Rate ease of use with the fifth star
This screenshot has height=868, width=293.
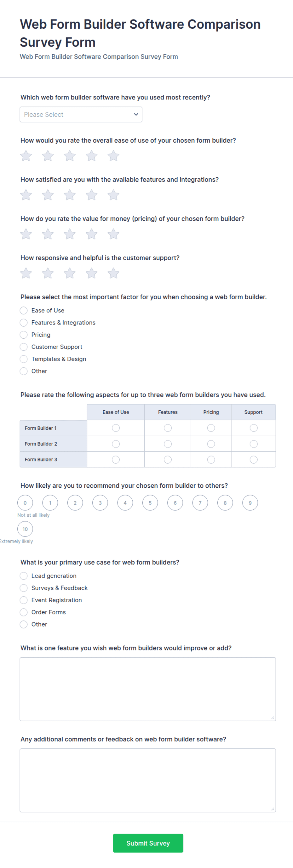[x=113, y=156]
